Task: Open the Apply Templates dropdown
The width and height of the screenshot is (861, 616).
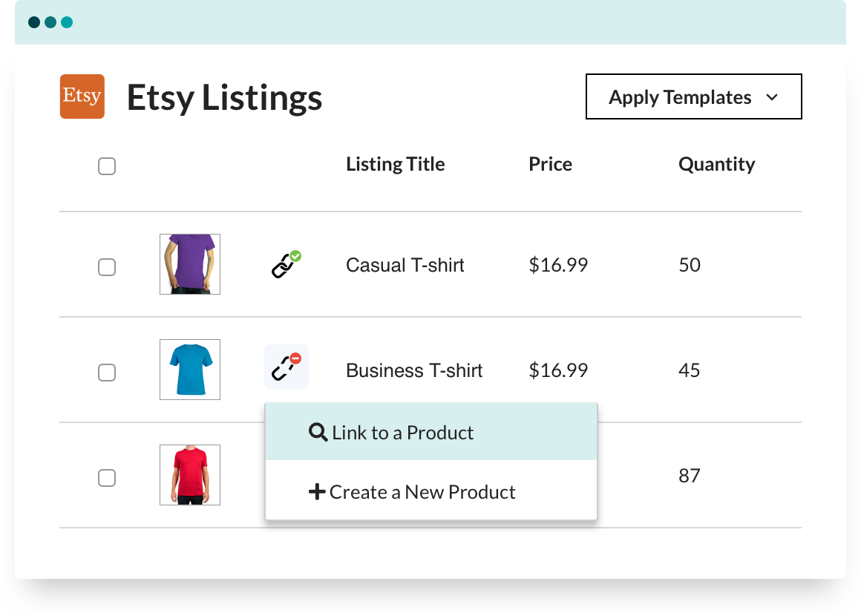Action: point(693,96)
